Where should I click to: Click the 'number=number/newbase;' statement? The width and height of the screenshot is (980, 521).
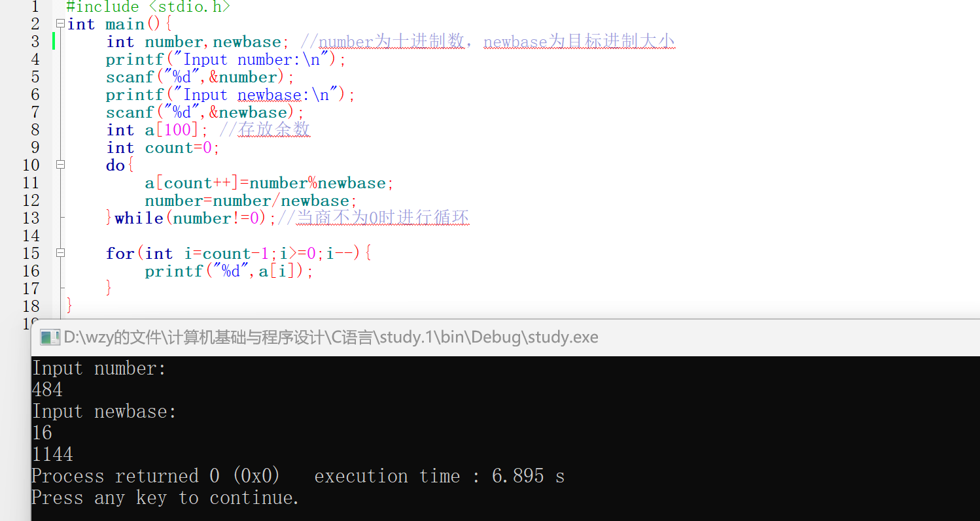pos(251,201)
